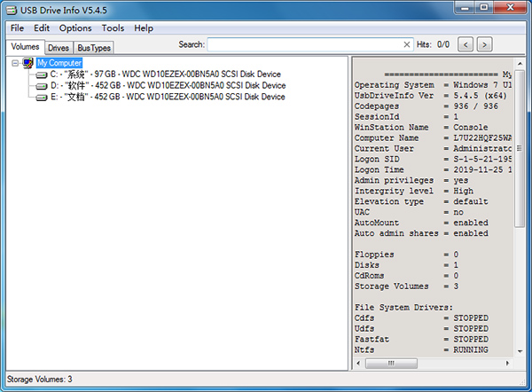Click the drive icon beside C: volume
The height and width of the screenshot is (392, 532).
coord(42,74)
